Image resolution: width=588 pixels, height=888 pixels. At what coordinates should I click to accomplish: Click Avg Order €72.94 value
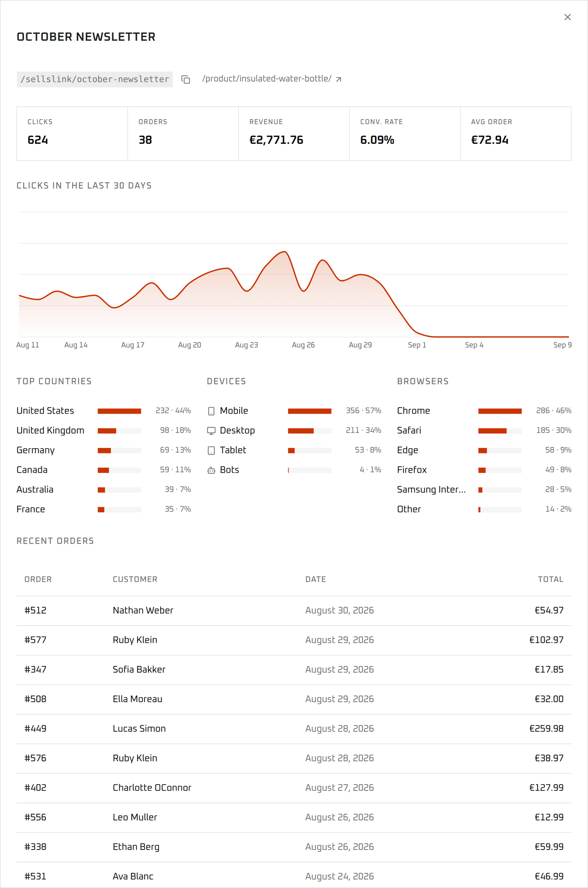click(x=490, y=140)
